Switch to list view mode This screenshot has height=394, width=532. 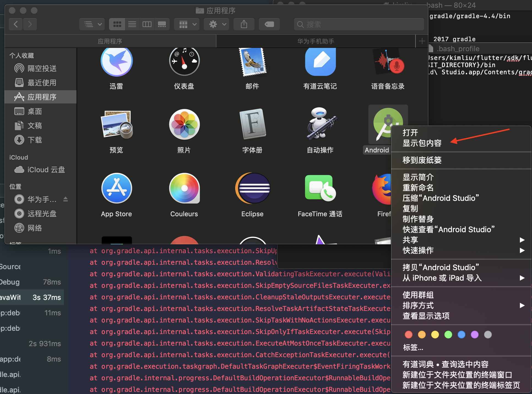[x=132, y=24]
